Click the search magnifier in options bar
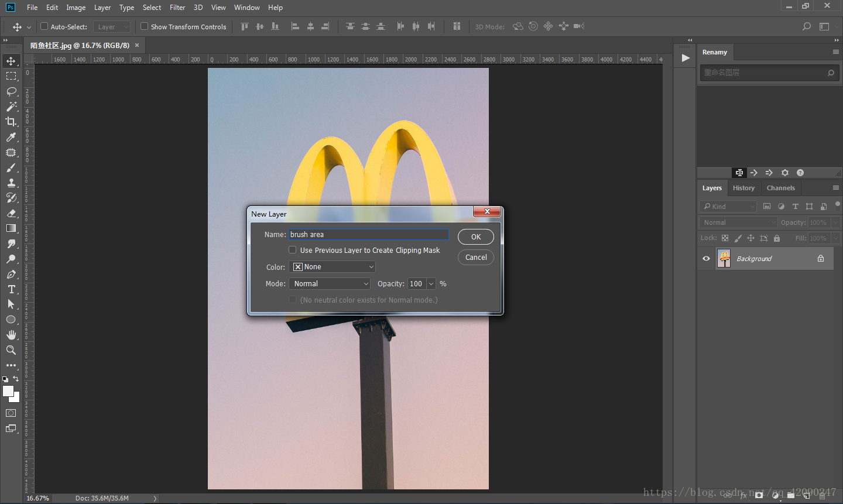The image size is (843, 504). click(807, 26)
